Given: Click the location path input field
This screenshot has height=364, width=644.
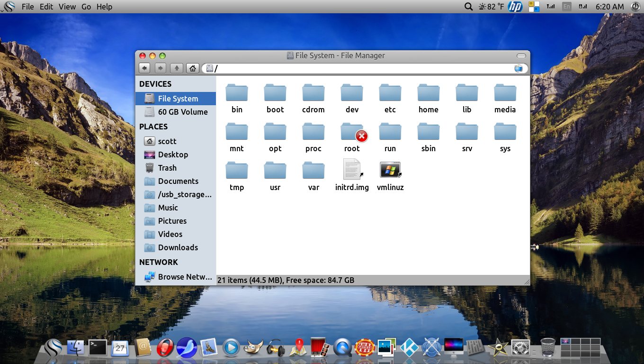Looking at the screenshot, I should 360,68.
